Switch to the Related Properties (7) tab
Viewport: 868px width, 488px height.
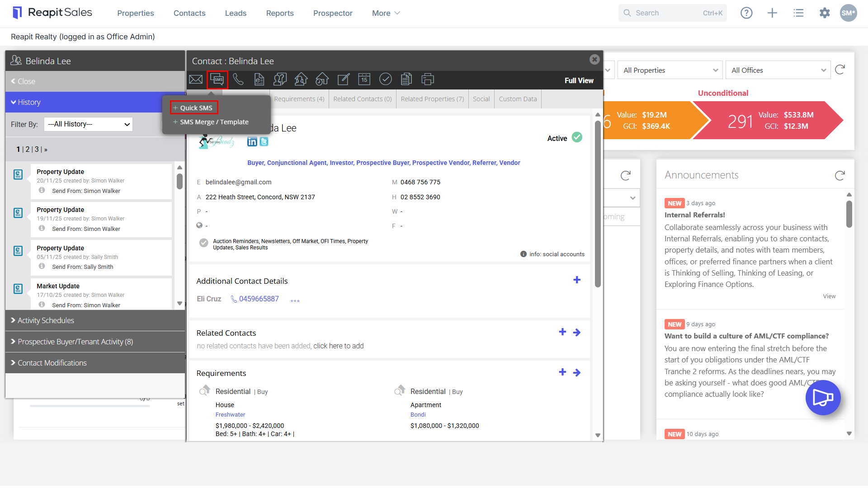[x=432, y=99]
